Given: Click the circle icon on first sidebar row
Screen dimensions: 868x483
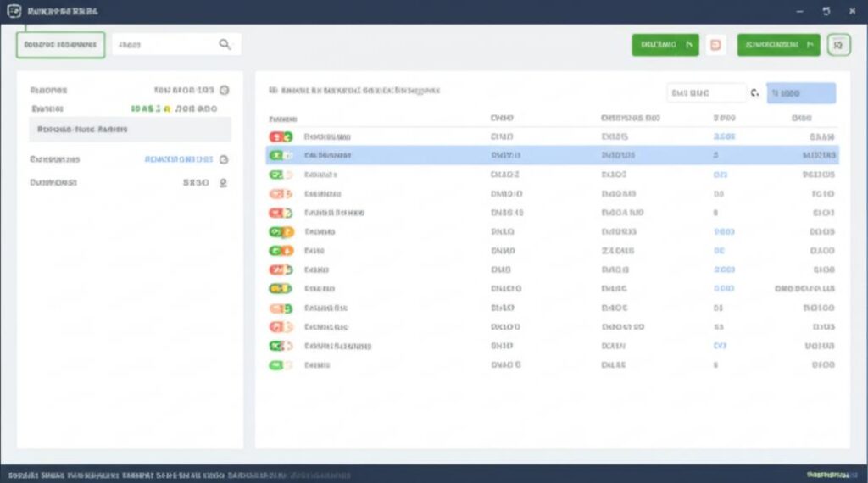Looking at the screenshot, I should [224, 90].
